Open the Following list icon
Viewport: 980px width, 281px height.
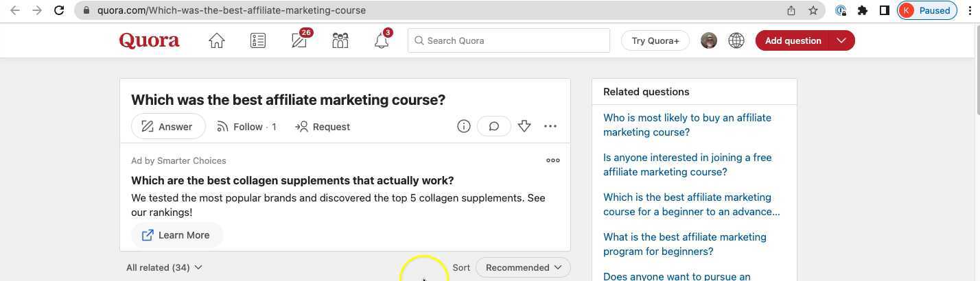coord(258,41)
